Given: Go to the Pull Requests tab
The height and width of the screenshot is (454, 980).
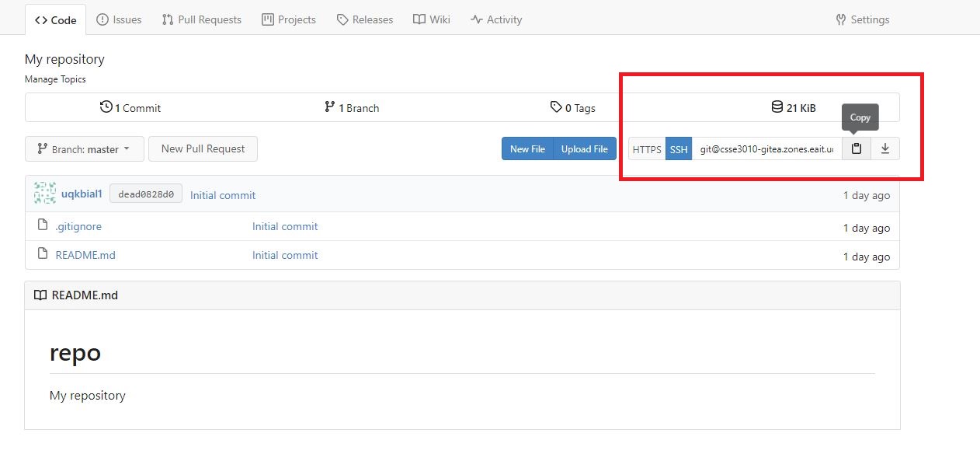Looking at the screenshot, I should click(202, 19).
